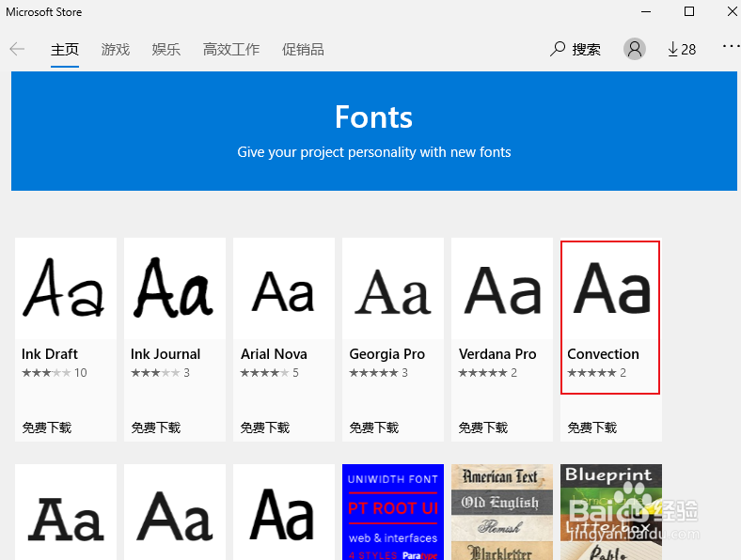Image resolution: width=741 pixels, height=560 pixels.
Task: Click 免费下载 under Arial Nova
Action: pos(265,428)
